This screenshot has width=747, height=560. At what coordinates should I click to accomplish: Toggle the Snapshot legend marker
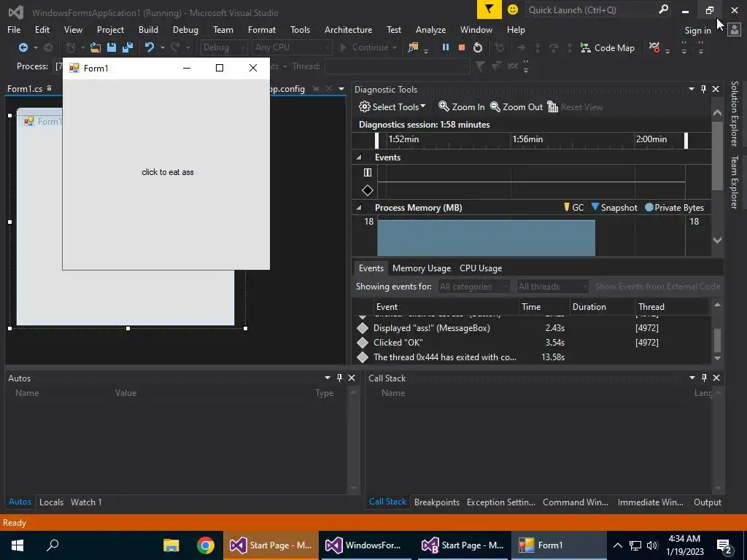click(614, 208)
